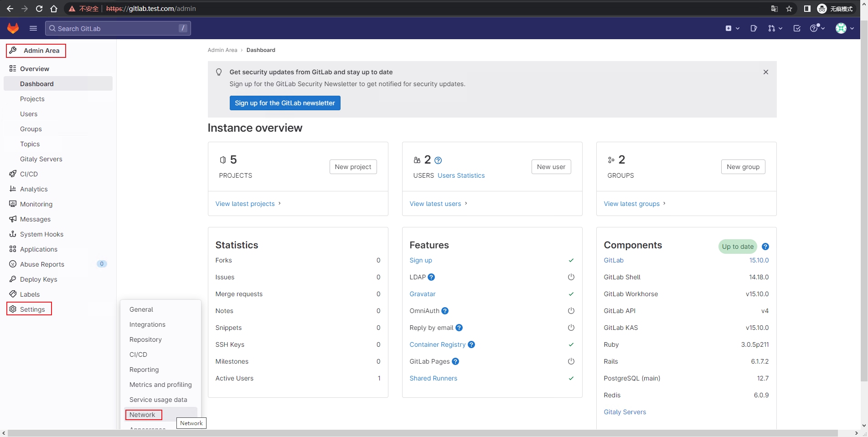Bookmark page with star icon
868x437 pixels.
(789, 9)
